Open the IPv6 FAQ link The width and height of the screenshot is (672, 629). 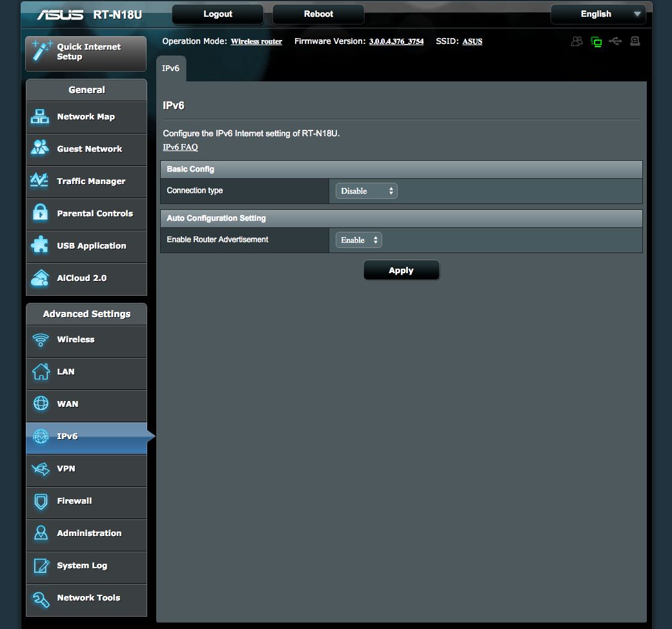coord(181,147)
